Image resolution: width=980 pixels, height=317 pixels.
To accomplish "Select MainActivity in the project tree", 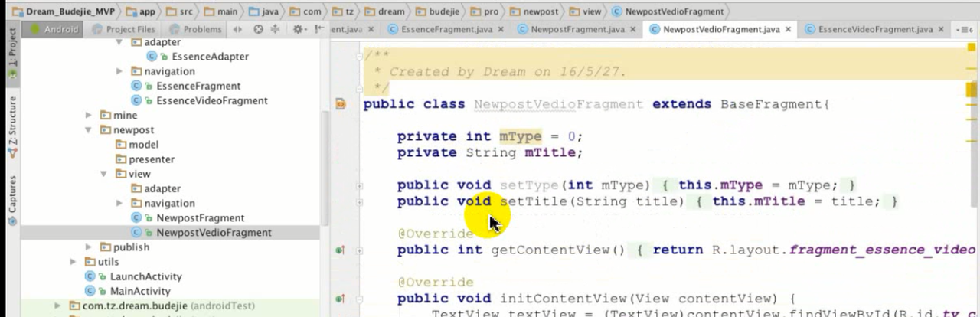I will pyautogui.click(x=128, y=291).
